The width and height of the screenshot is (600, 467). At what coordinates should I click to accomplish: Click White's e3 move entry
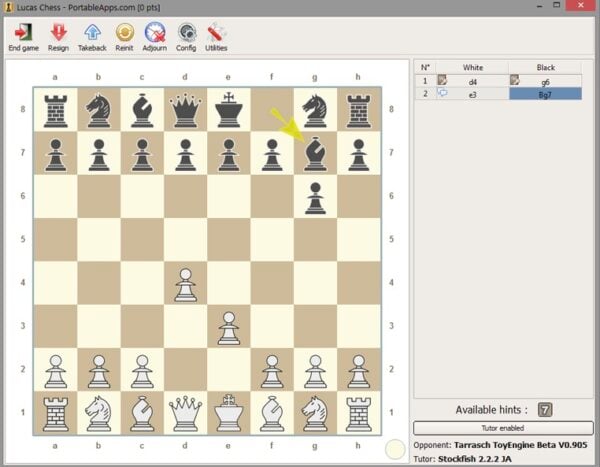[471, 94]
